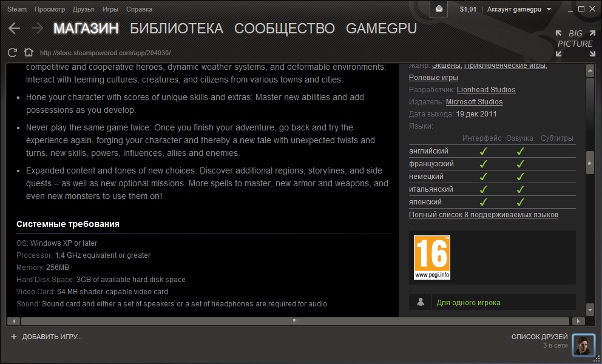Screen dimensions: 602x364
Task: Open the inbox envelope notification icon
Action: [439, 9]
